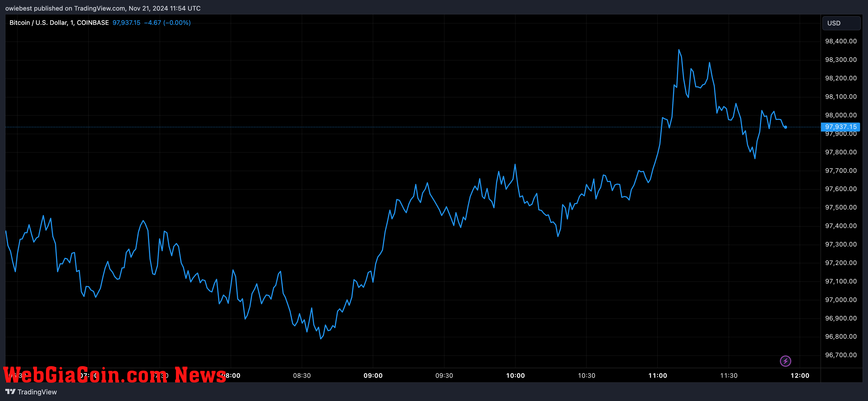
Task: Click the 09:30 time axis label
Action: 444,375
